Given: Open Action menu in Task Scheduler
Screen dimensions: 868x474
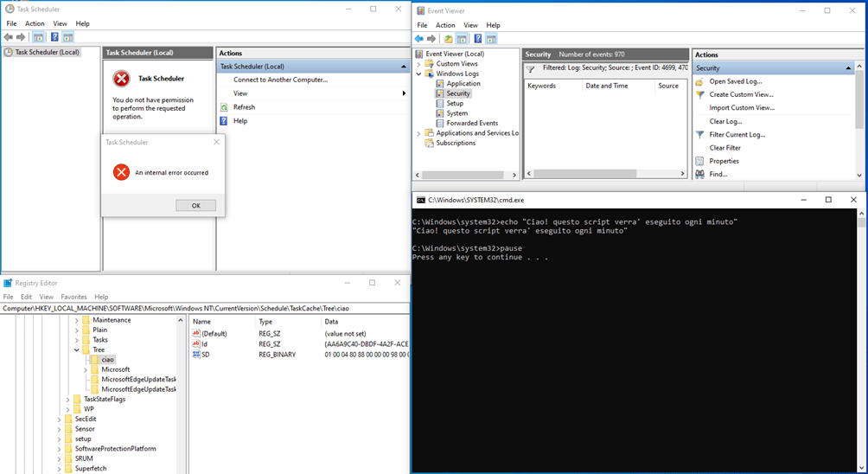Looking at the screenshot, I should (x=35, y=23).
